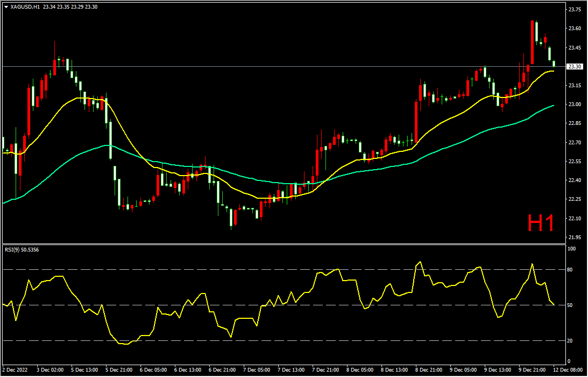Click the OHLC values 23.34 23.35 23.29 23.30

click(x=70, y=7)
